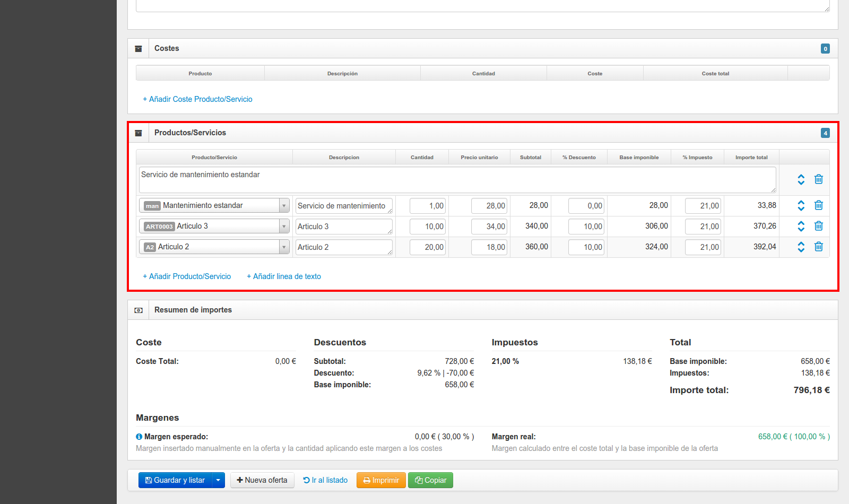Click Guardar y listar button
Image resolution: width=849 pixels, height=504 pixels.
[175, 480]
